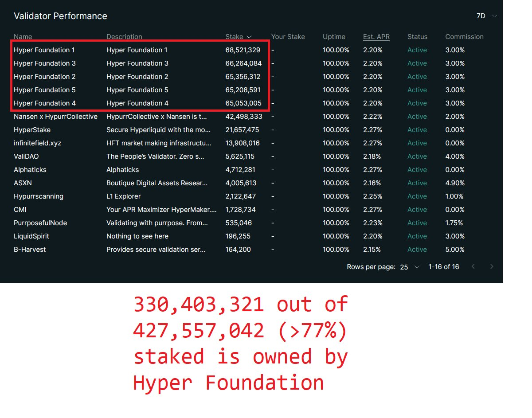Open the Nansen x HypurrCollective validator
Screen dimensions: 532x418
pyautogui.click(x=55, y=117)
